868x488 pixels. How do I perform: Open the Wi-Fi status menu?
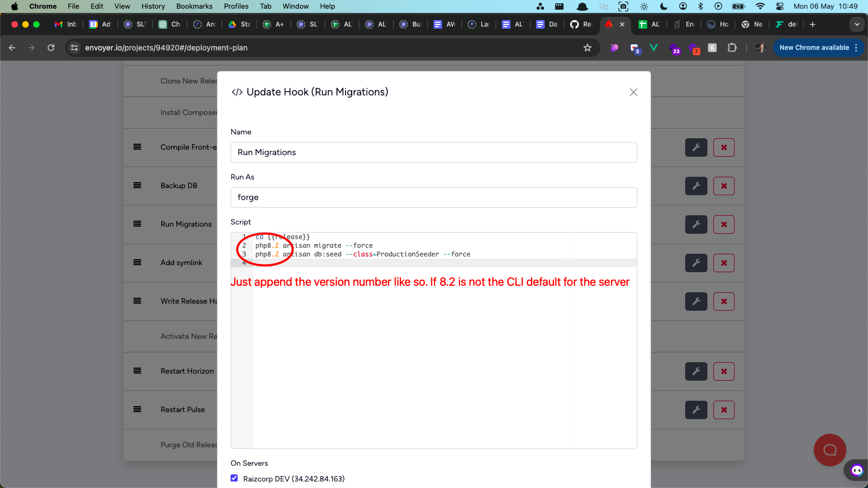tap(760, 7)
